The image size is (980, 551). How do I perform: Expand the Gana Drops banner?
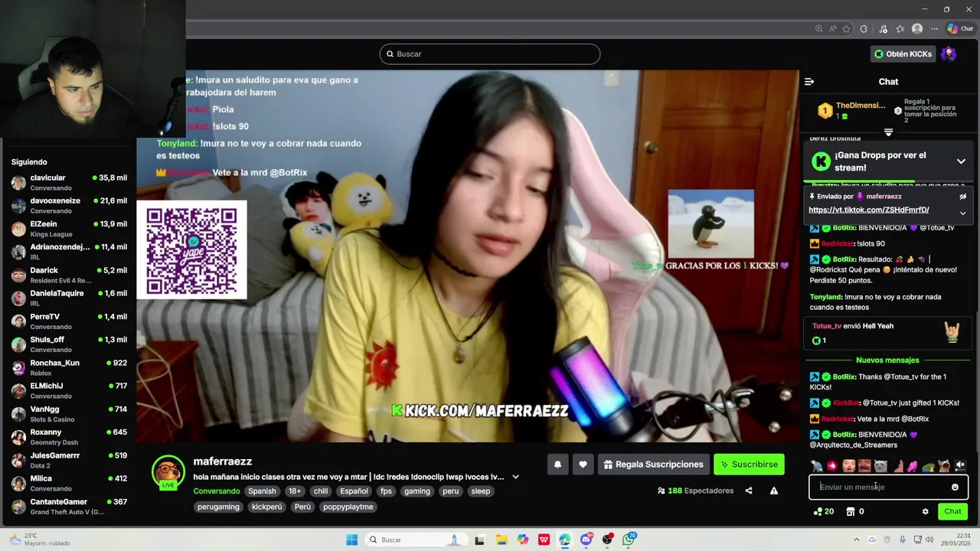(x=961, y=161)
